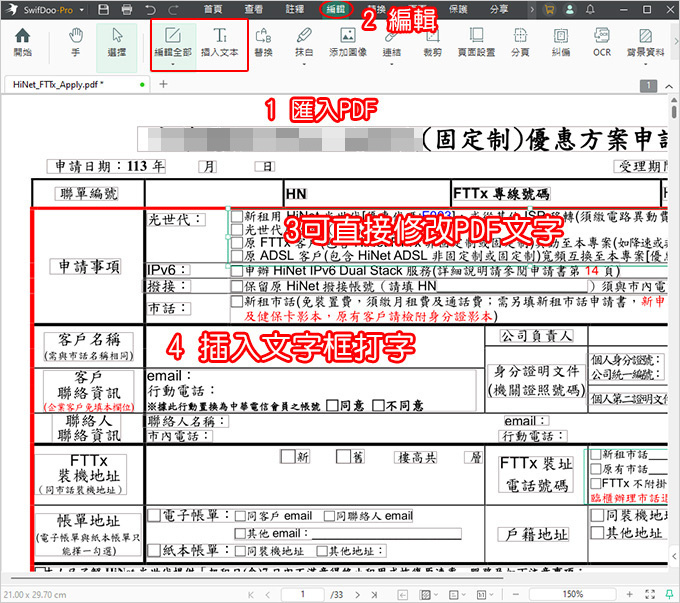Choose the Insert Text (插入文本) tool

(x=220, y=42)
